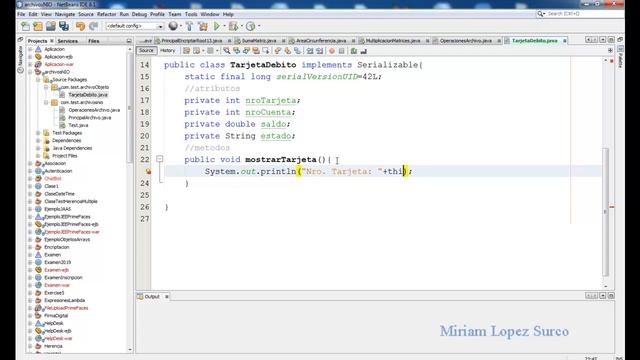Open the Tools menu
The width and height of the screenshot is (640, 360).
click(191, 14)
